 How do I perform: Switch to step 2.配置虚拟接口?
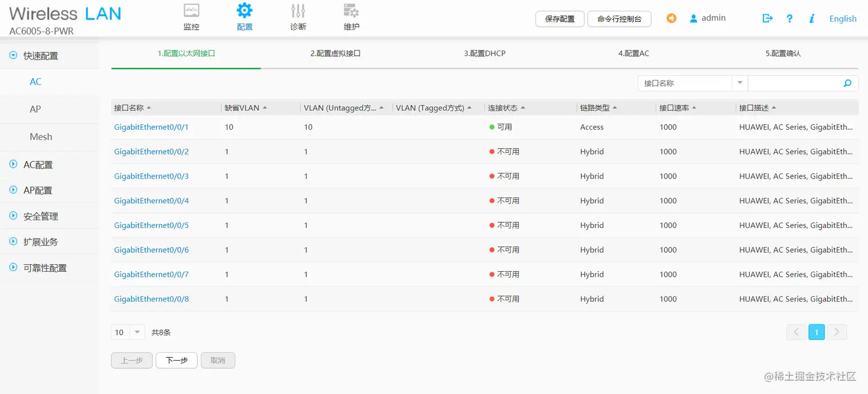click(335, 53)
